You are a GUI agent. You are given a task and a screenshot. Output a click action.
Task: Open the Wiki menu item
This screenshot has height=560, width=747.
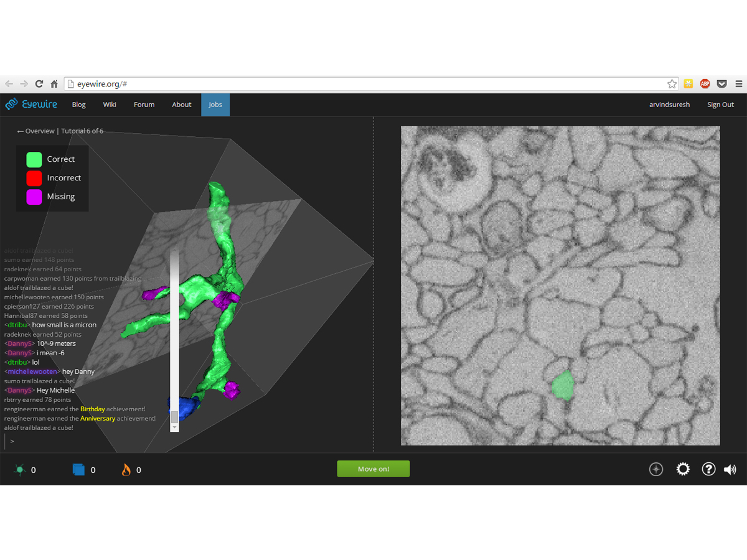(110, 105)
